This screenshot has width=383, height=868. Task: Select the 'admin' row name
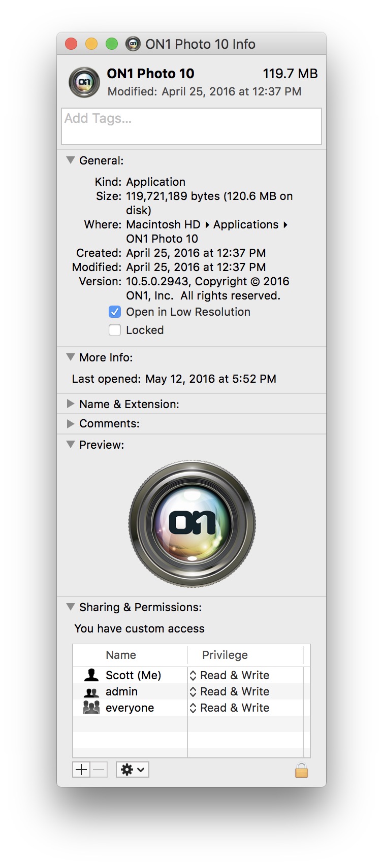click(x=121, y=691)
